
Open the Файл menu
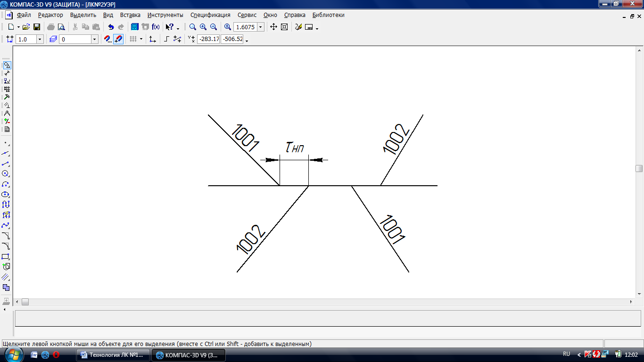pyautogui.click(x=24, y=15)
